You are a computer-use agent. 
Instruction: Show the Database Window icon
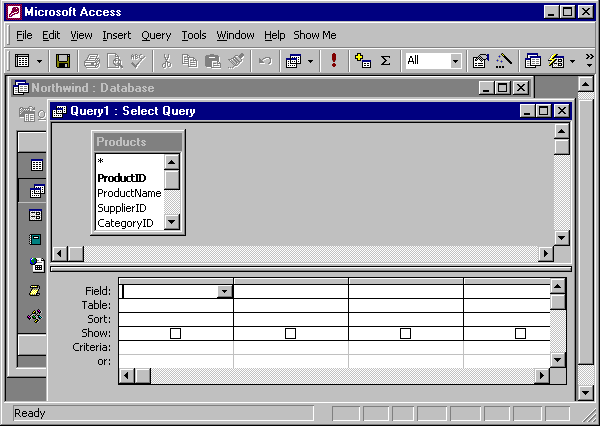[x=533, y=61]
